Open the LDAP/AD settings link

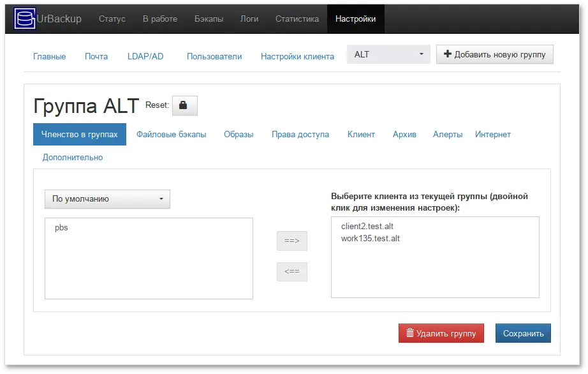145,56
